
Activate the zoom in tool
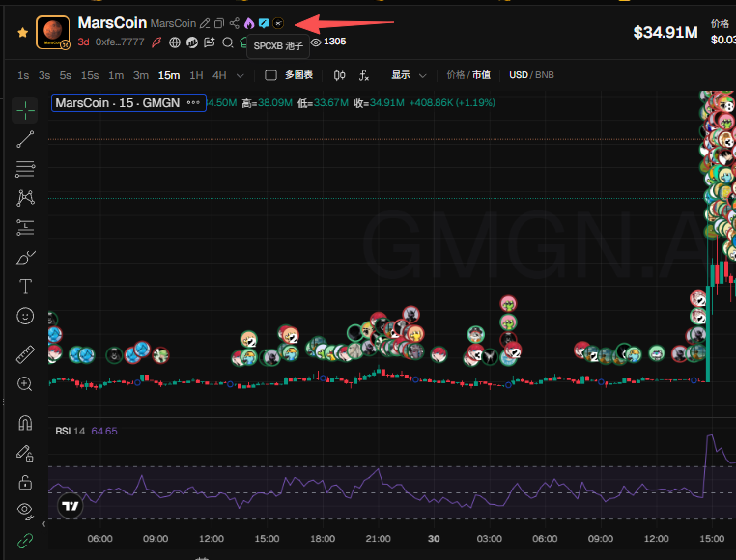coord(25,384)
